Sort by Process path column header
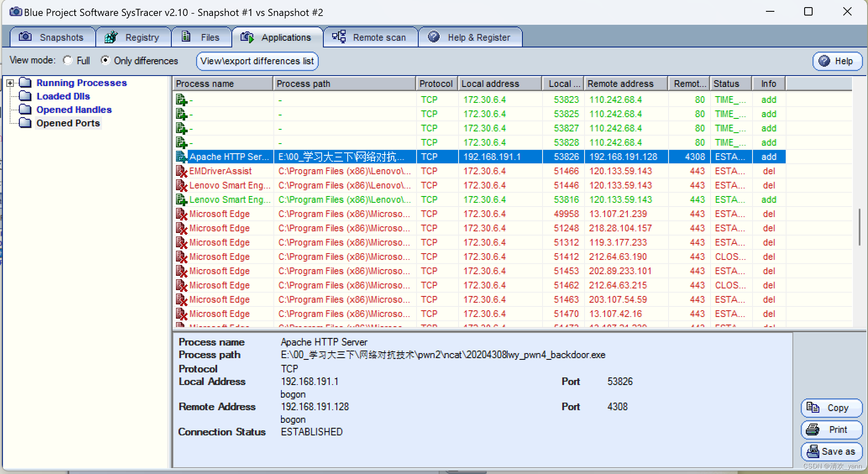868x474 pixels. 344,84
